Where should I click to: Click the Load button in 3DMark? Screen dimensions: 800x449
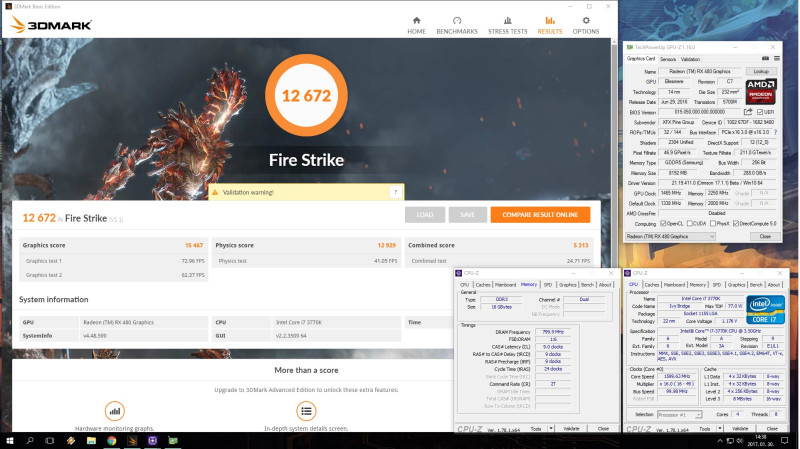tap(424, 215)
